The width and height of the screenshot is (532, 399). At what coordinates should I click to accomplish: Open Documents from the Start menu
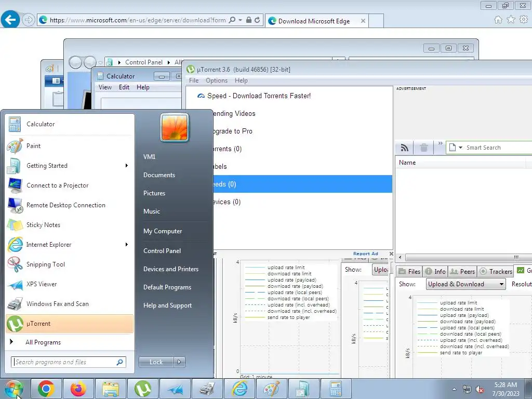click(159, 175)
